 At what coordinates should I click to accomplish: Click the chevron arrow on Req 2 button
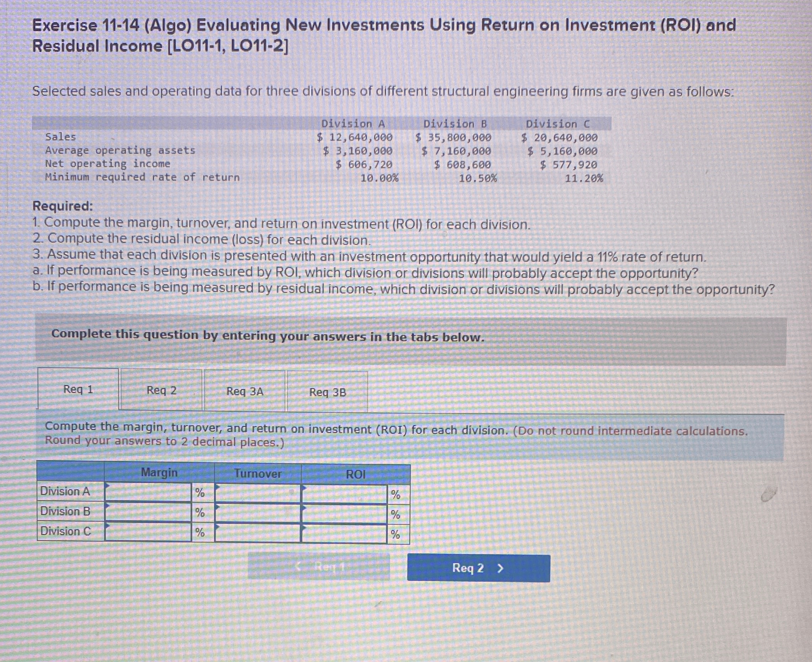pos(500,568)
